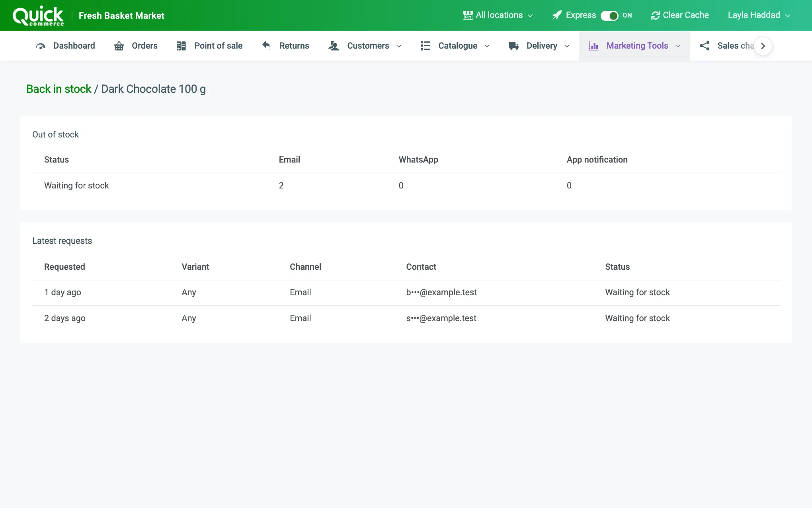Click the Returns arrow icon
The width and height of the screenshot is (812, 508).
point(266,46)
